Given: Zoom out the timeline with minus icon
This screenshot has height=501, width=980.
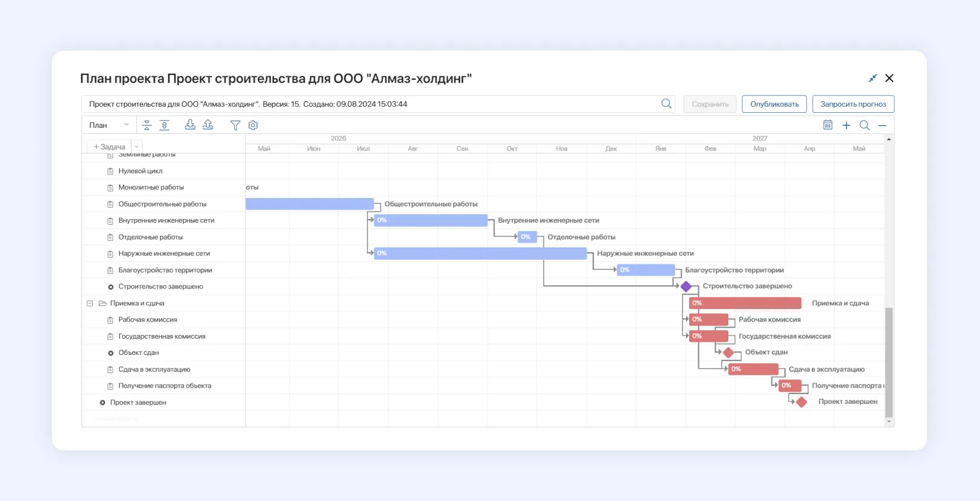Looking at the screenshot, I should [882, 125].
